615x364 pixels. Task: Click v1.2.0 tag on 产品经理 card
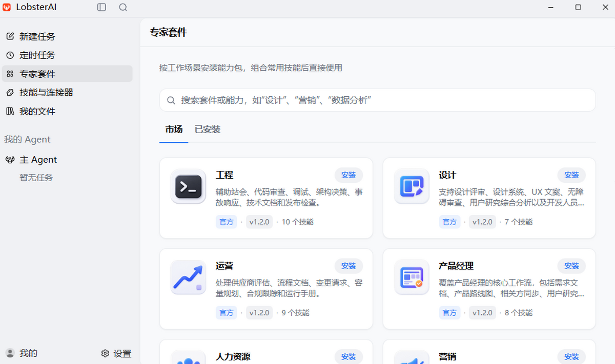click(x=482, y=313)
